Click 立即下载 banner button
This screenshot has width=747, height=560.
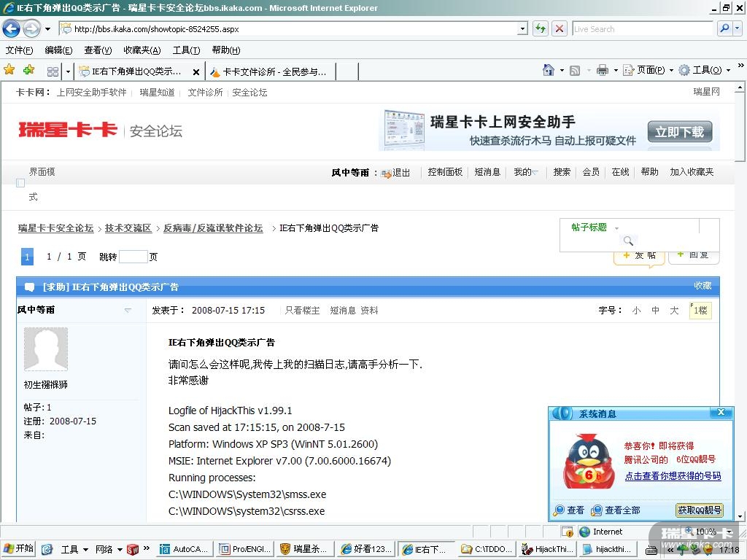[679, 131]
